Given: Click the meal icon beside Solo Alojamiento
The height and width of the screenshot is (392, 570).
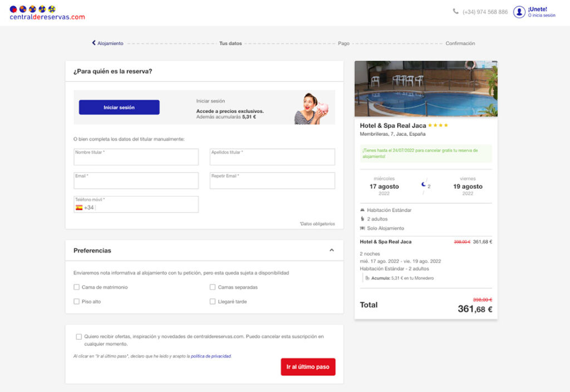Looking at the screenshot, I should pos(362,228).
